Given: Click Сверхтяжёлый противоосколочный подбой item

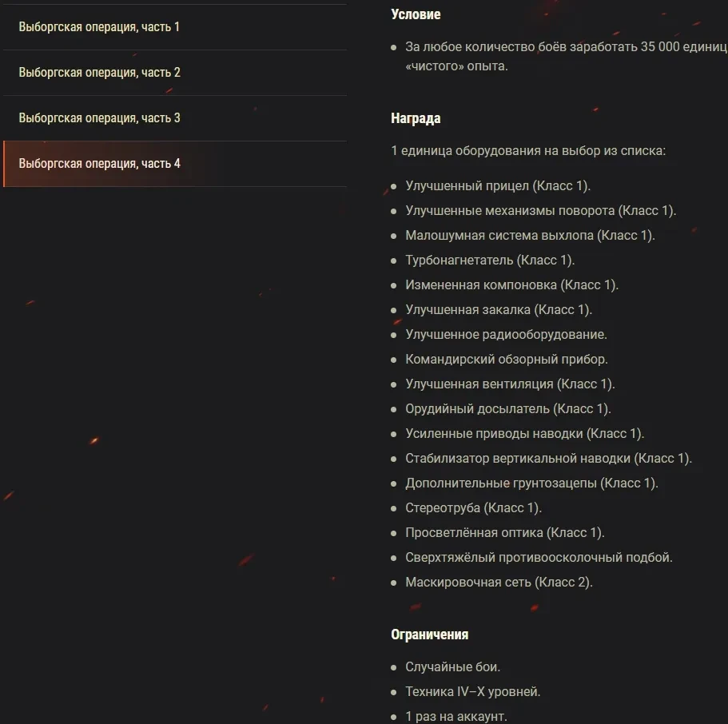Looking at the screenshot, I should pos(539,558).
